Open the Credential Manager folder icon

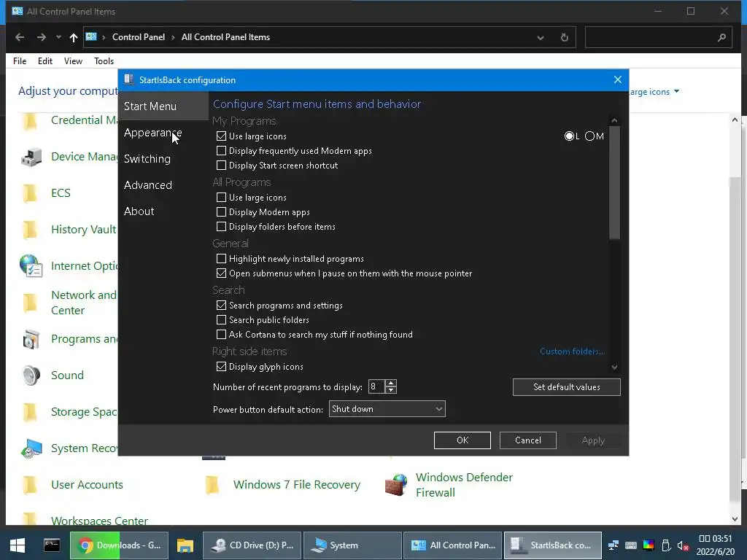tap(30, 121)
